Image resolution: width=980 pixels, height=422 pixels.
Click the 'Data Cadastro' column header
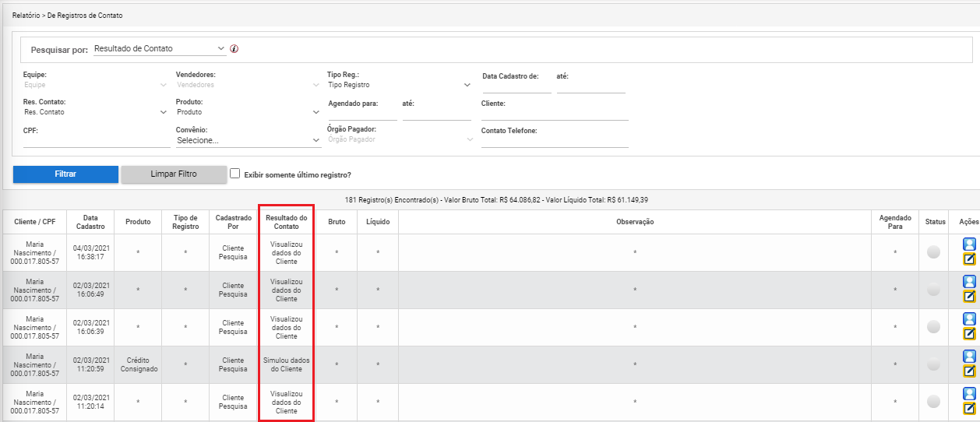click(x=90, y=222)
